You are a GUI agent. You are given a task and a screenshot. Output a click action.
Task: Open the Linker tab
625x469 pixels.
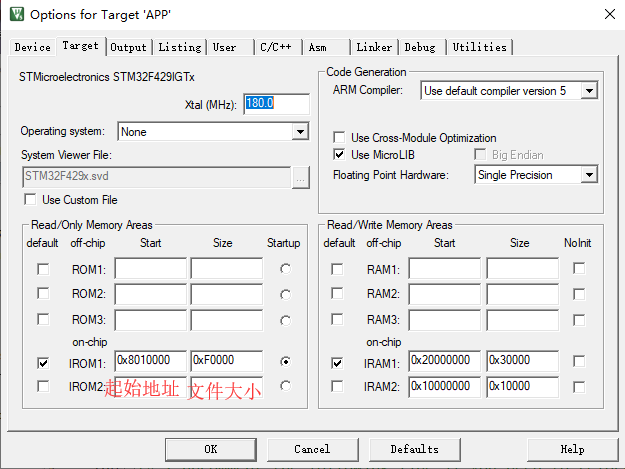[x=374, y=47]
